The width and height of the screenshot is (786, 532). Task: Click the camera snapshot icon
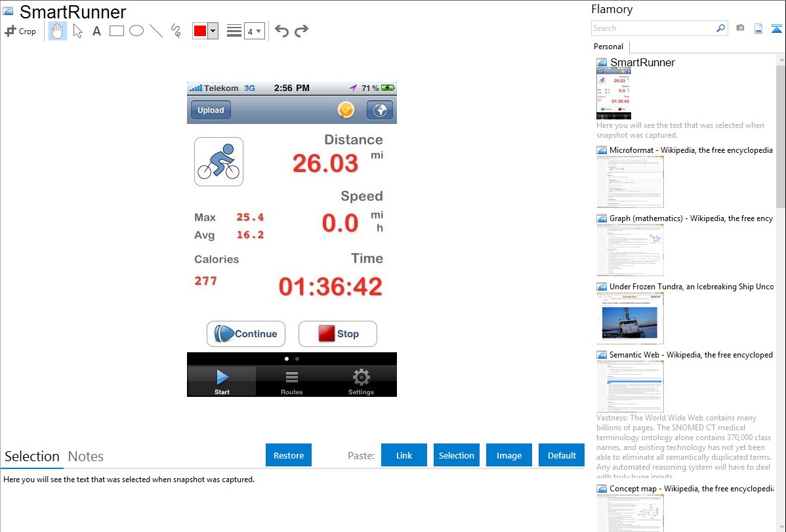tap(740, 28)
